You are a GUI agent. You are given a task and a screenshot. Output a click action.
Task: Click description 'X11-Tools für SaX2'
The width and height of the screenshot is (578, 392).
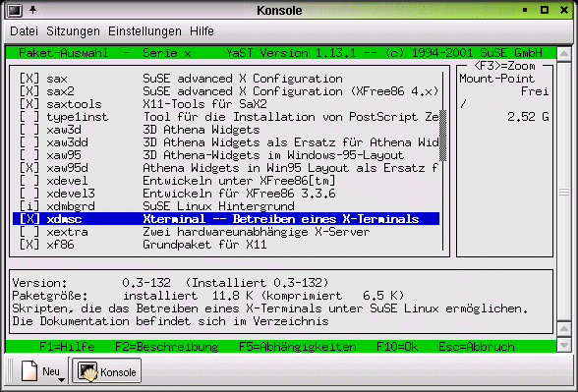click(x=204, y=104)
